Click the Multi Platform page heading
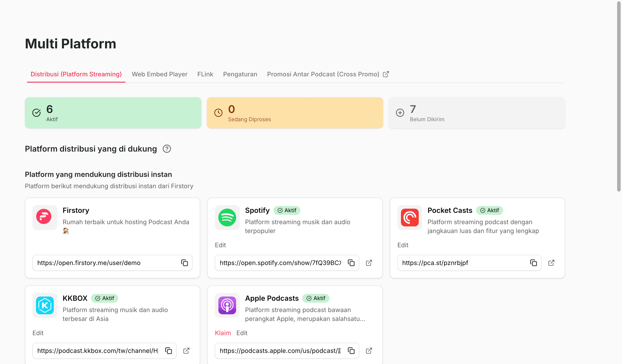The height and width of the screenshot is (364, 622). pos(71,44)
